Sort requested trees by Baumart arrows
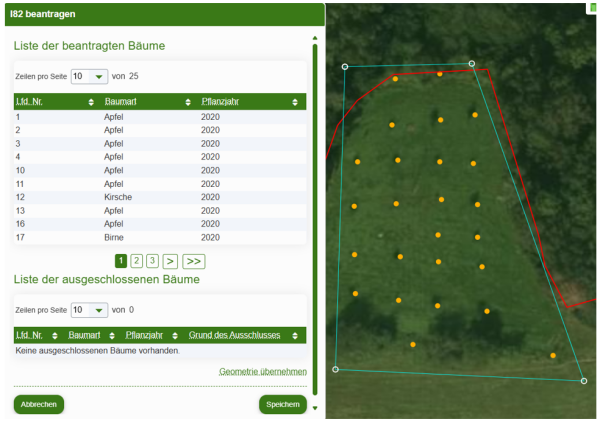 pyautogui.click(x=188, y=102)
